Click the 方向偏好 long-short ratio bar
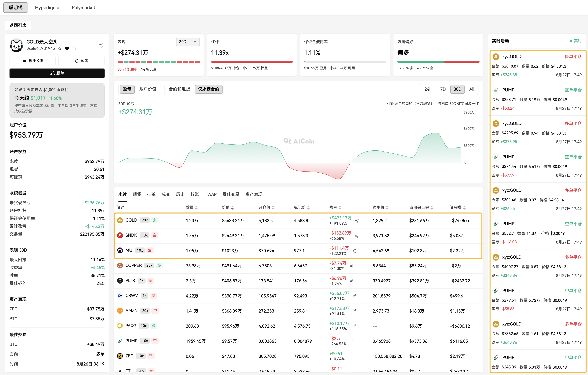 click(438, 62)
